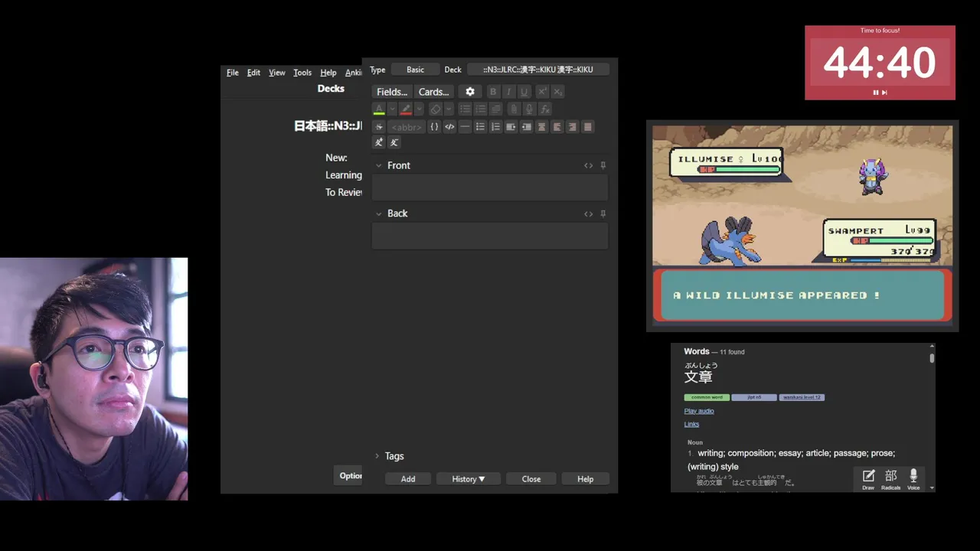Viewport: 980px width, 551px height.
Task: Click the curly braces cloze icon
Action: (434, 127)
